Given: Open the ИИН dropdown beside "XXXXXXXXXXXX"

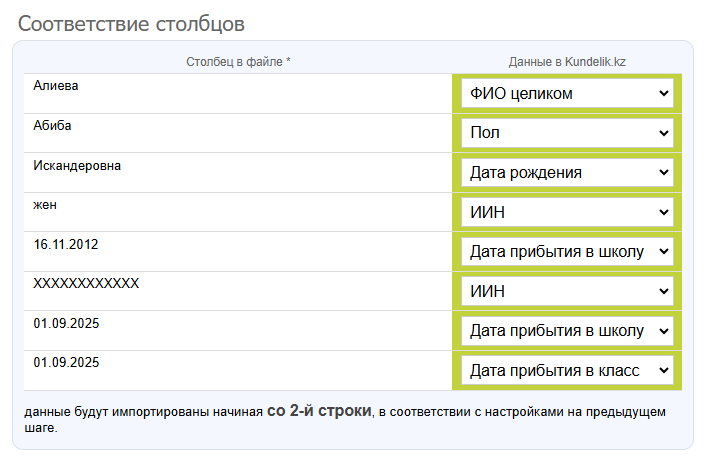Looking at the screenshot, I should coord(567,291).
